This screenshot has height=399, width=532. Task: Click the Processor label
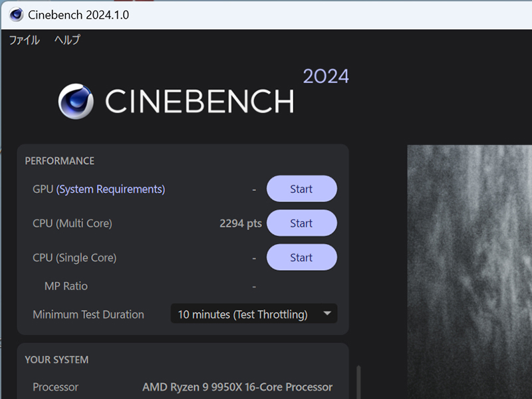55,387
